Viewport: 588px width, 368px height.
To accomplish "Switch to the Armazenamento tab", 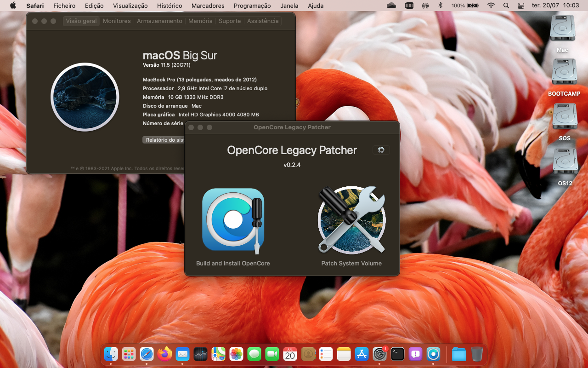I will point(159,21).
